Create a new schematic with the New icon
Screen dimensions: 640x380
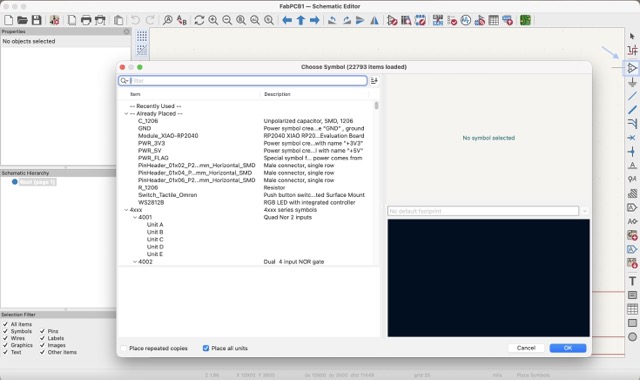pos(9,20)
